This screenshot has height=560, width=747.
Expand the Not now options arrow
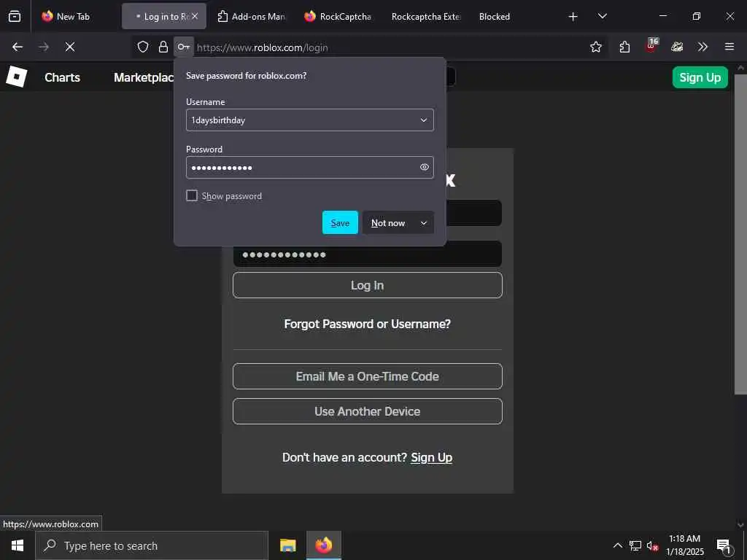pos(424,222)
